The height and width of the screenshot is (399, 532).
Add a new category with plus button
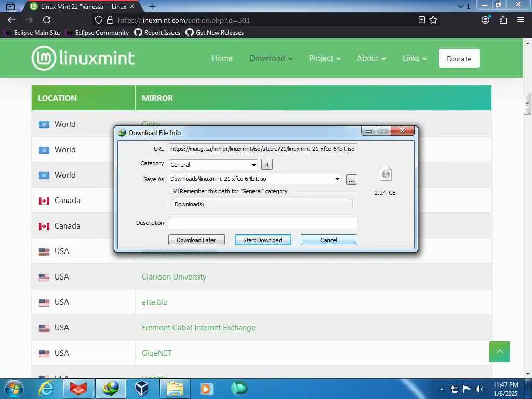tap(267, 165)
